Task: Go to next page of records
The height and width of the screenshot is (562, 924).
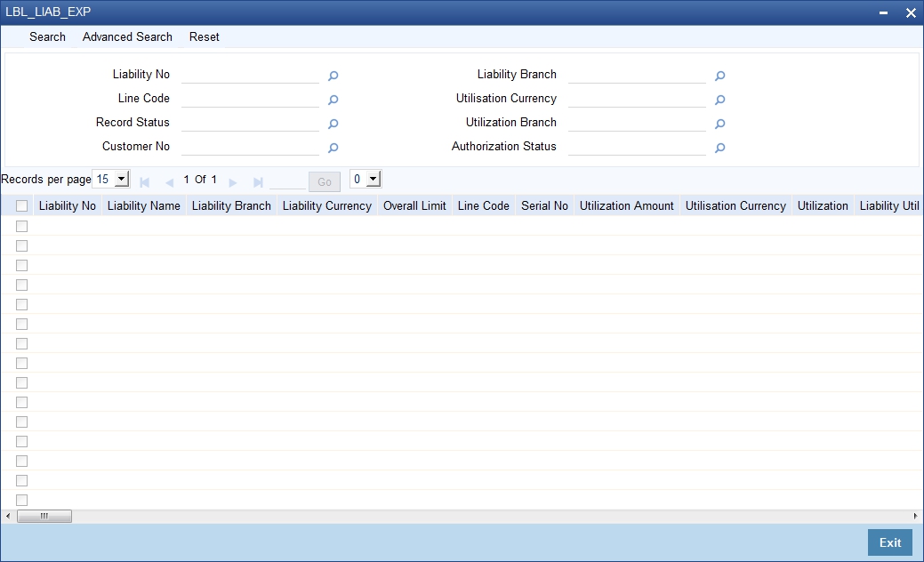Action: (233, 182)
